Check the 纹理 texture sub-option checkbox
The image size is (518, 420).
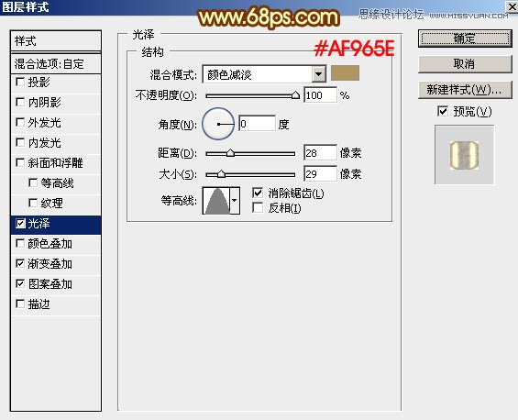point(33,203)
